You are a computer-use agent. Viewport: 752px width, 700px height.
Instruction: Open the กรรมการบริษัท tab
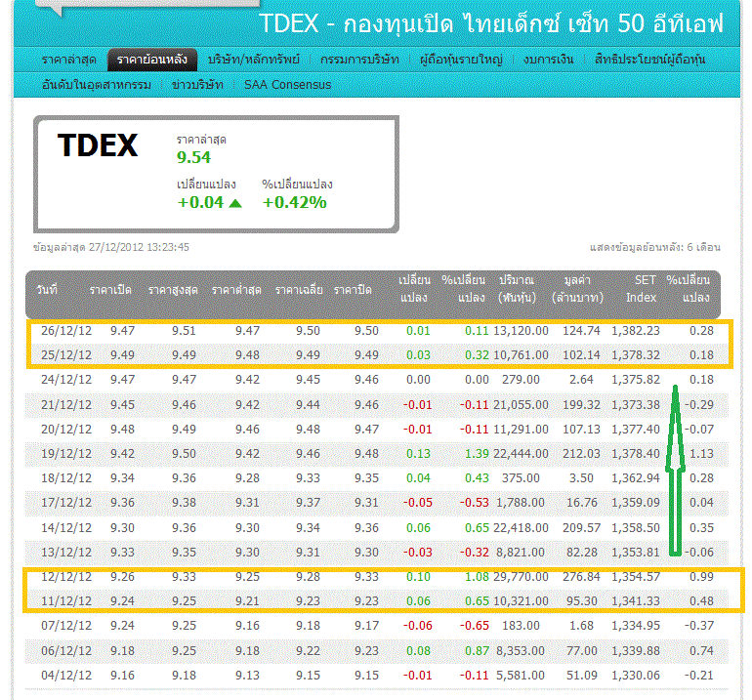point(359,60)
